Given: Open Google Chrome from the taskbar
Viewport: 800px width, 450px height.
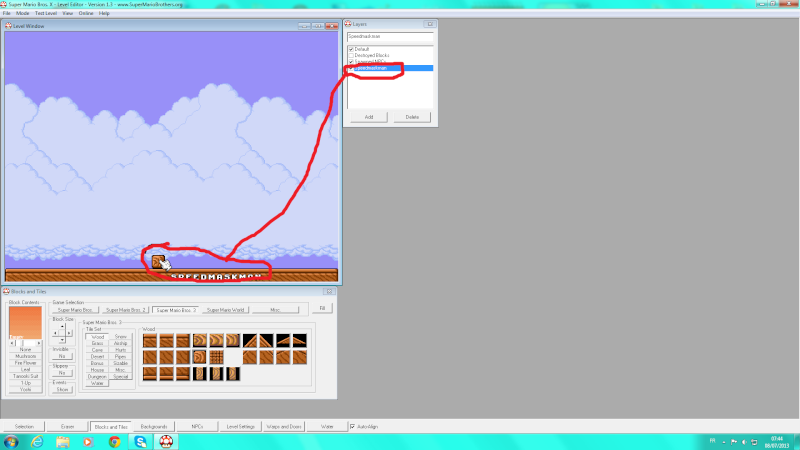Looking at the screenshot, I should [x=114, y=442].
